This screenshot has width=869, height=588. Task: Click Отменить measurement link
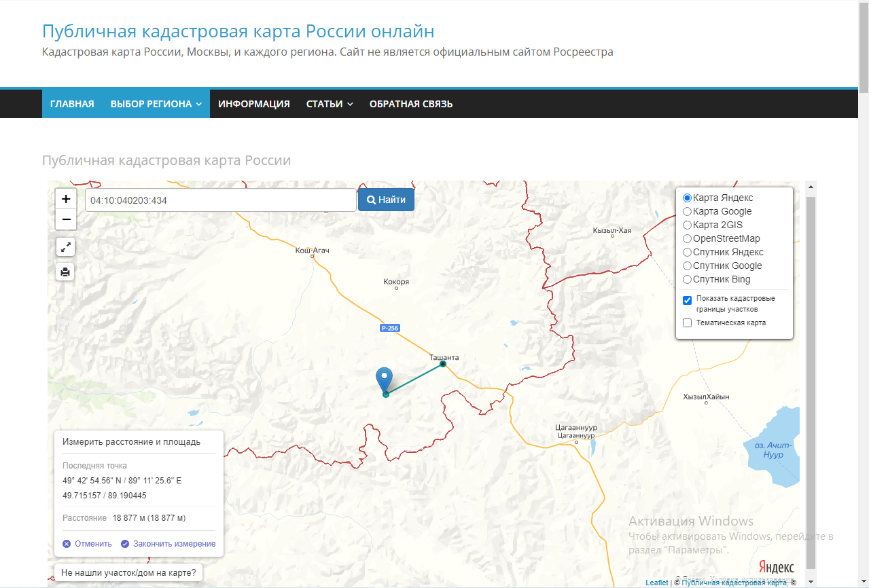[x=87, y=544]
